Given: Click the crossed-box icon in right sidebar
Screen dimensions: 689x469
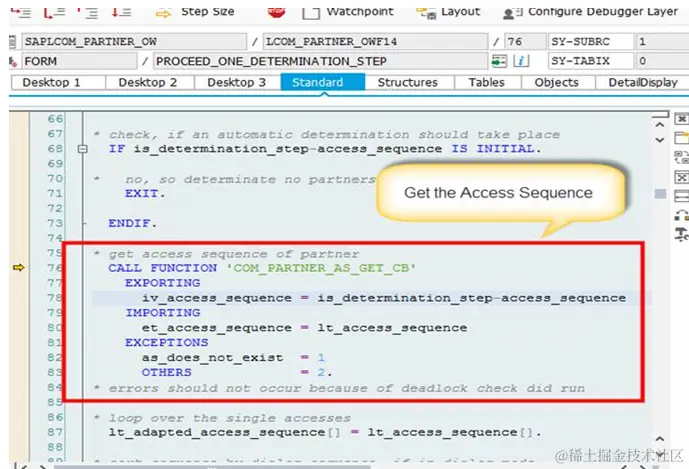Looking at the screenshot, I should pos(681,178).
